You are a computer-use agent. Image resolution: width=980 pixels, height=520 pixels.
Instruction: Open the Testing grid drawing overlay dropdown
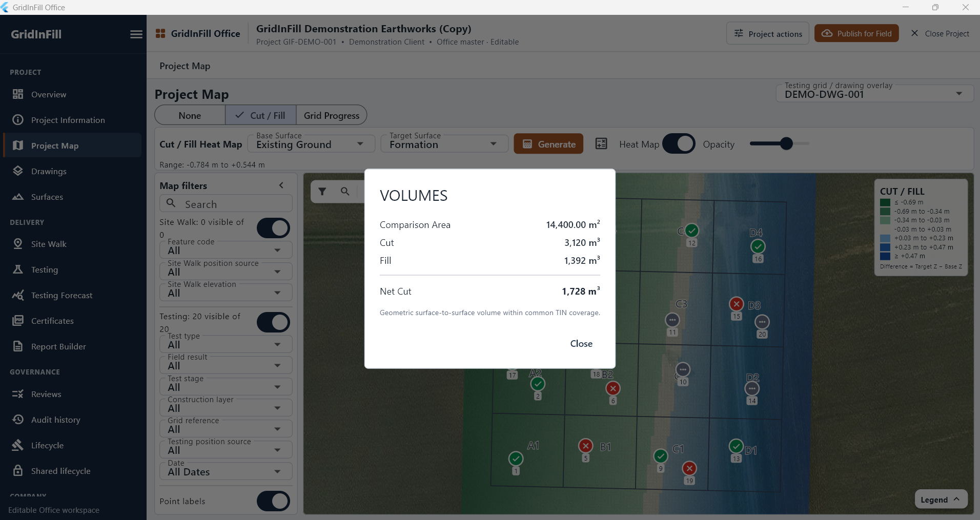click(874, 94)
